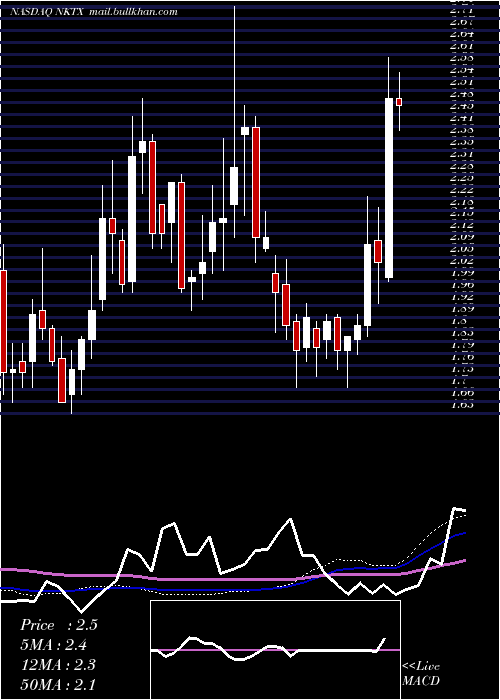Click the mail.bullkhan.com watermark text
This screenshot has width=500, height=700.
[133, 12]
